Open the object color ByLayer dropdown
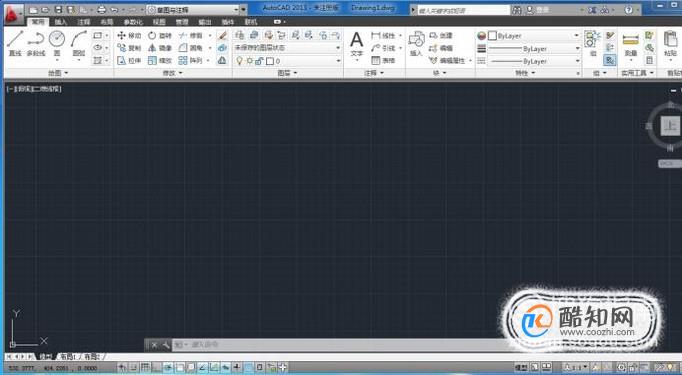This screenshot has height=375, width=682. [x=534, y=36]
